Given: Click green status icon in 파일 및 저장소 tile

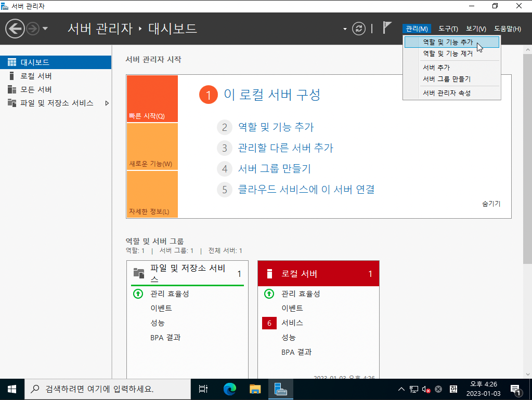Looking at the screenshot, I should [138, 294].
